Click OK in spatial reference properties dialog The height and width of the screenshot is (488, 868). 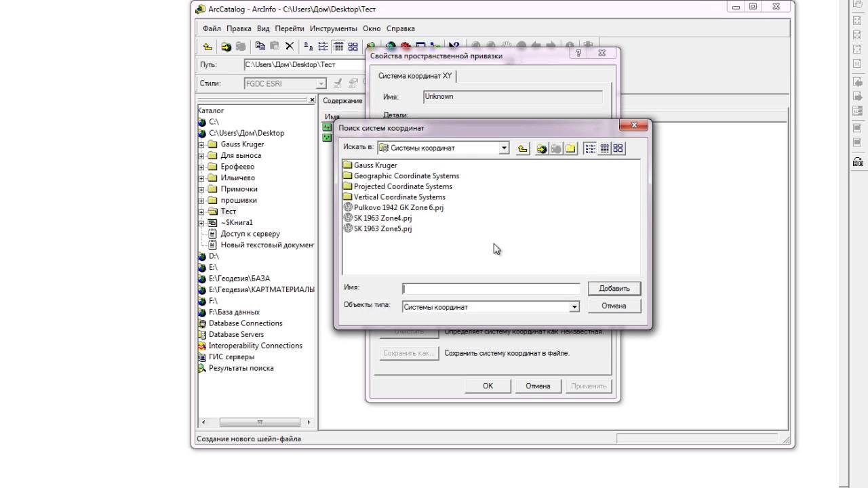point(488,386)
